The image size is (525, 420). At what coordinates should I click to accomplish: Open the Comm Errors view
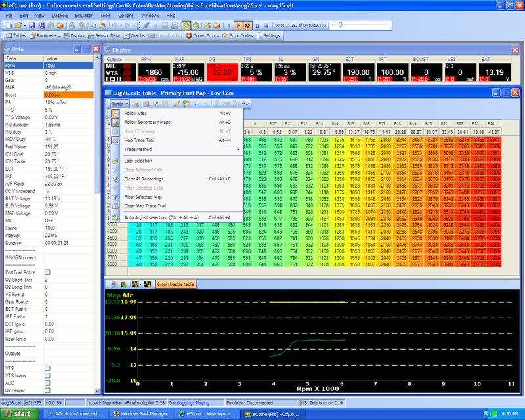202,35
